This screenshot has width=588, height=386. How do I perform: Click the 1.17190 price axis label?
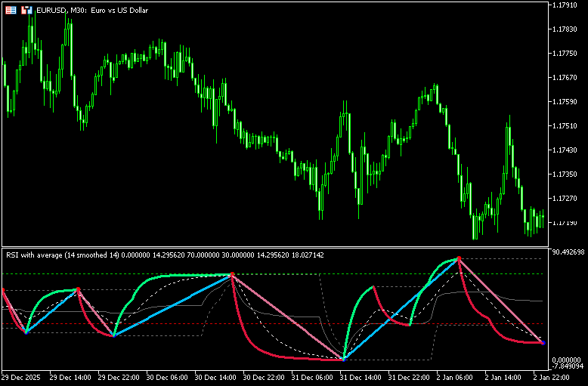tap(567, 223)
